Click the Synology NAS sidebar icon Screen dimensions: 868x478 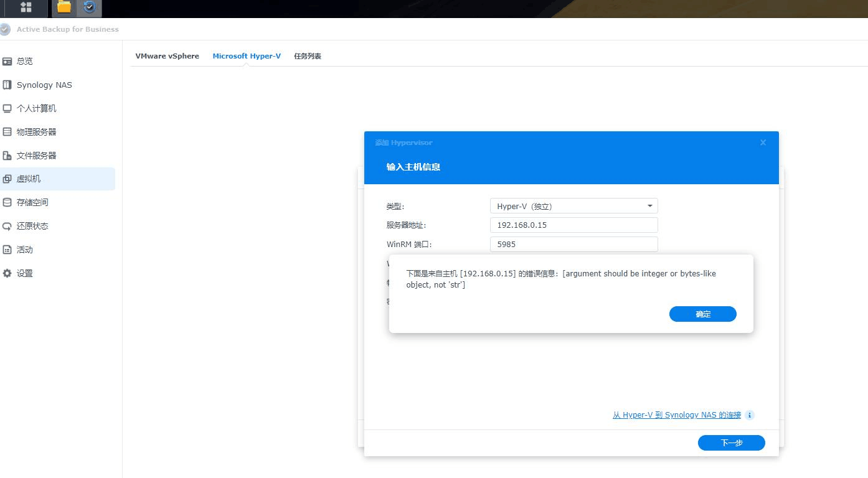tap(7, 85)
